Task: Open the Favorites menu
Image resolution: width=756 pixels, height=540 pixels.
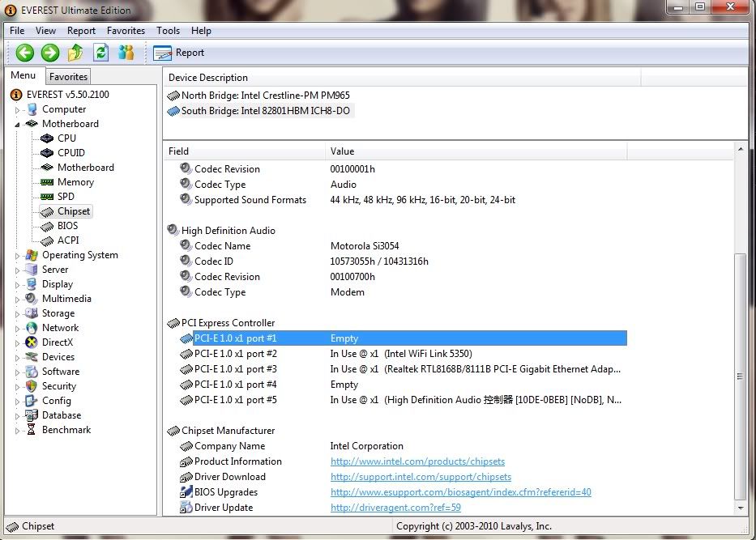Action: click(126, 30)
